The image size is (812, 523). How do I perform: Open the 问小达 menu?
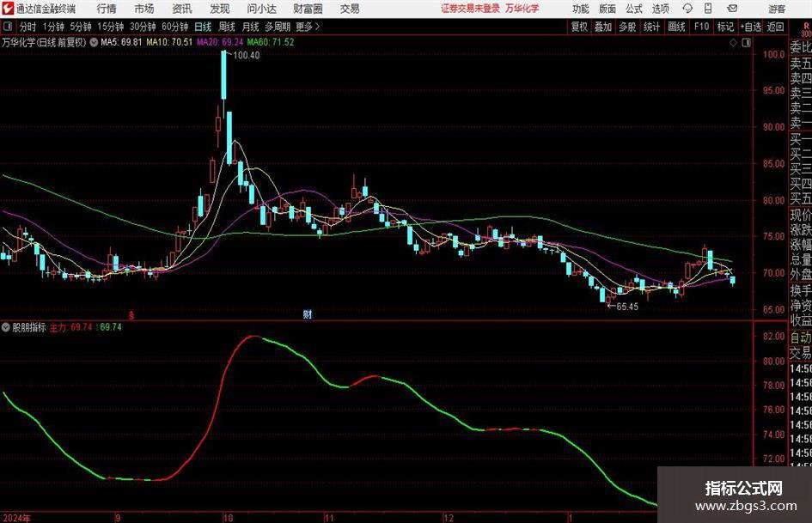(261, 9)
